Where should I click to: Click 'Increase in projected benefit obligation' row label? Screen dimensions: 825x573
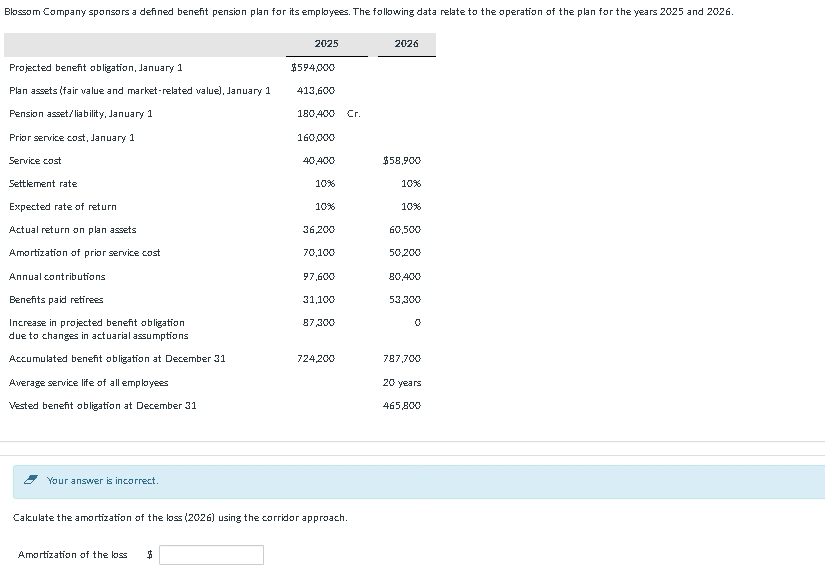pos(98,329)
